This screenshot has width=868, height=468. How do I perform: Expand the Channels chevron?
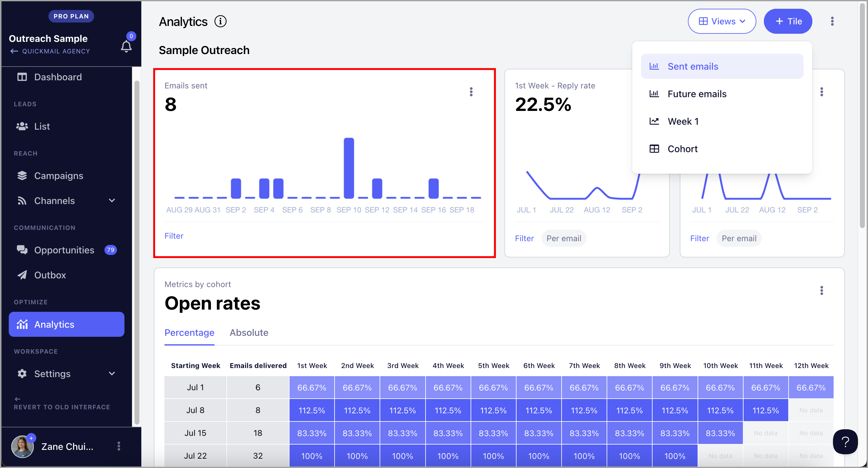pos(112,201)
